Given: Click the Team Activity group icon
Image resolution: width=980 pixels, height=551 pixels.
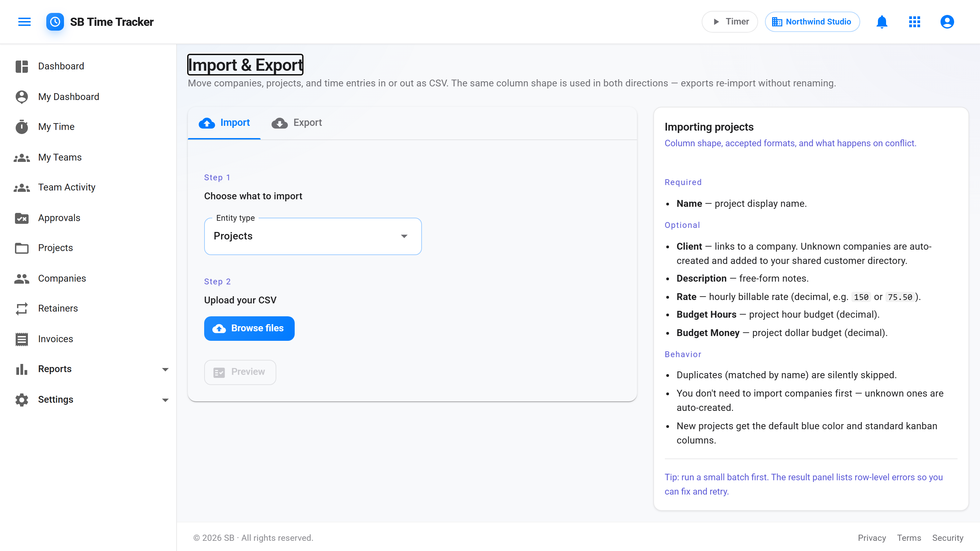Looking at the screenshot, I should 22,187.
